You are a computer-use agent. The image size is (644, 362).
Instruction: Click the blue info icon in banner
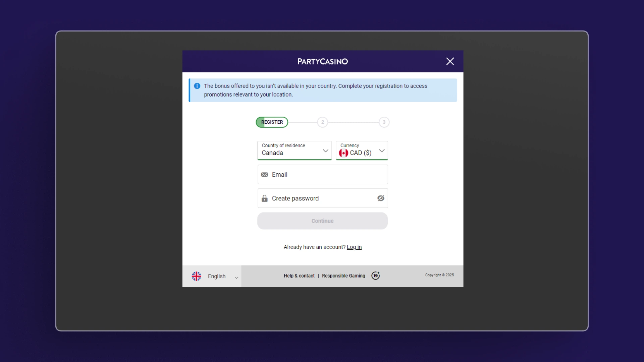tap(197, 86)
